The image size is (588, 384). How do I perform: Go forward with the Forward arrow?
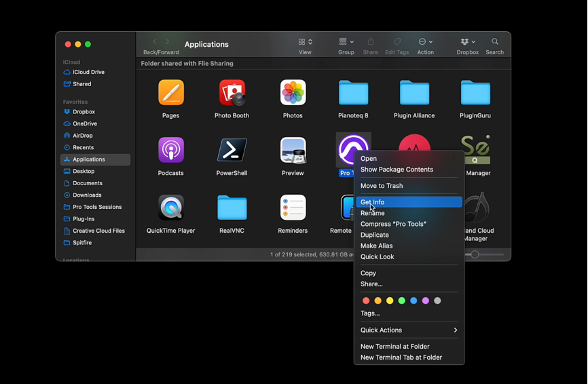tap(167, 41)
